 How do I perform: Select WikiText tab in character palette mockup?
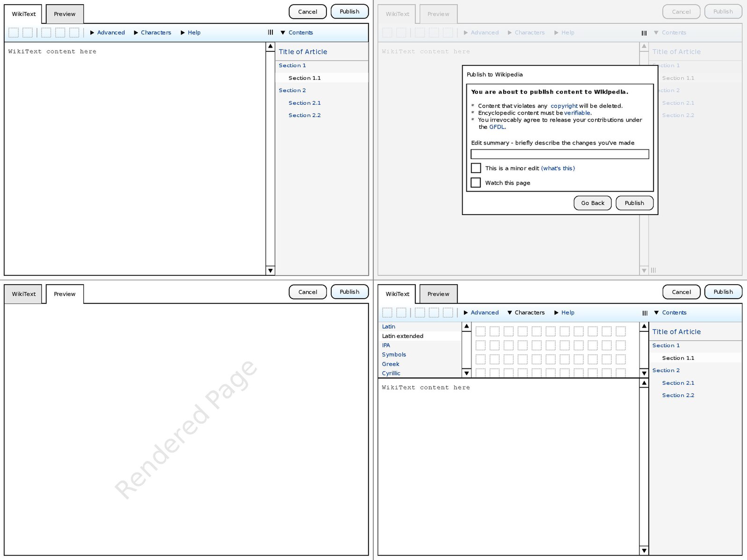(x=397, y=294)
